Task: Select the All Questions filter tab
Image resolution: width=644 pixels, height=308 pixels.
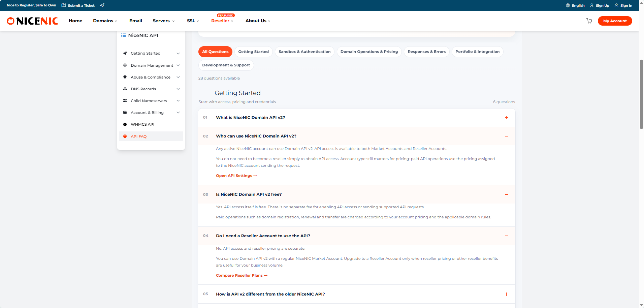Action: [215, 52]
